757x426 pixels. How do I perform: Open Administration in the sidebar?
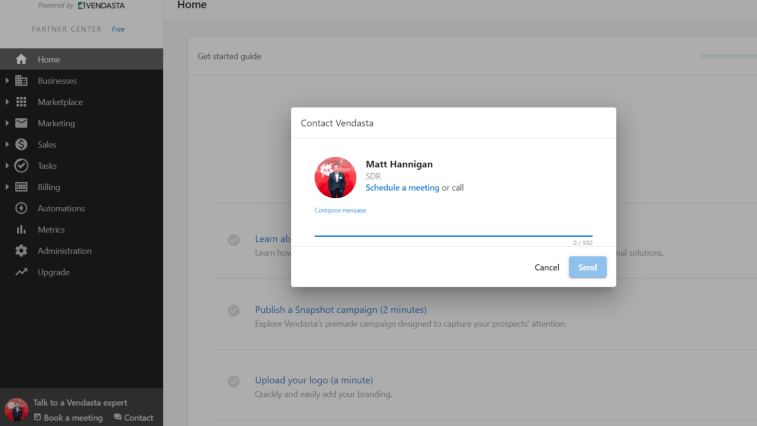[81, 251]
